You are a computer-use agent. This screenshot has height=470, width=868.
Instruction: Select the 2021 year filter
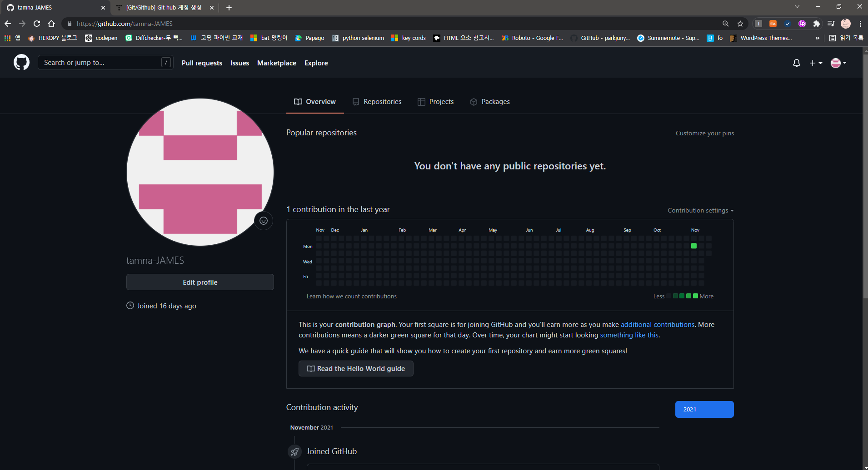pyautogui.click(x=704, y=409)
